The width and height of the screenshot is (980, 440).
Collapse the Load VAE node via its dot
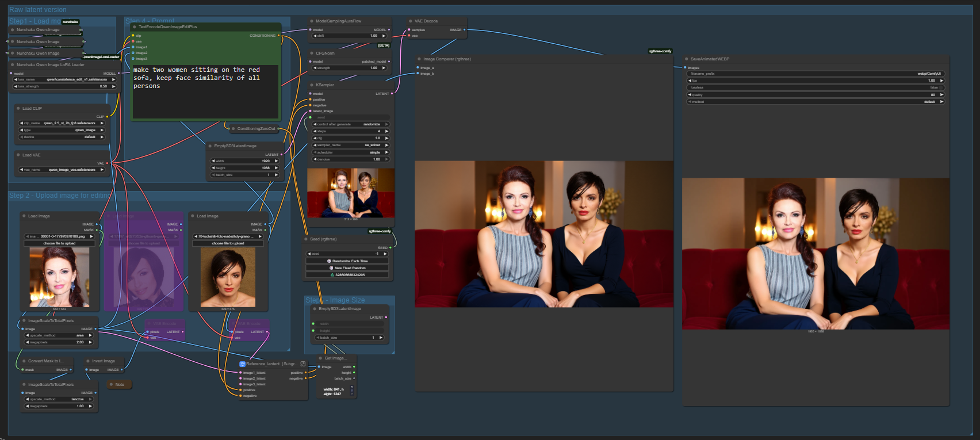click(18, 155)
